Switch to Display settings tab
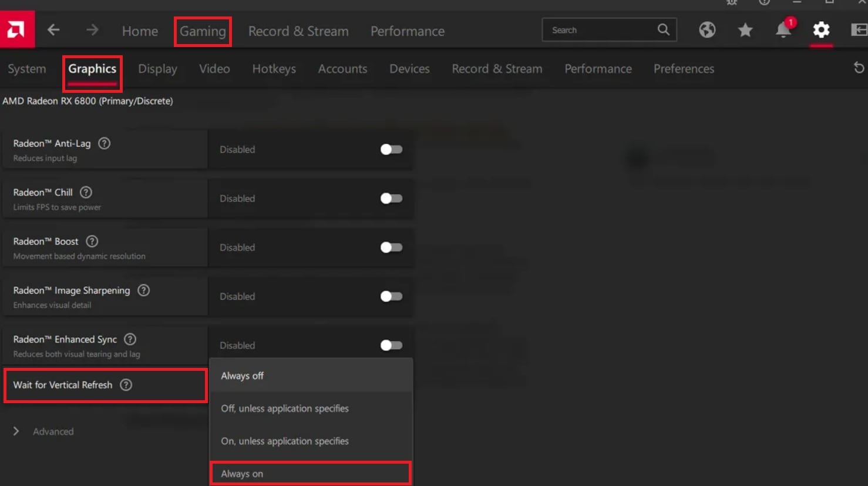Image resolution: width=868 pixels, height=486 pixels. 157,69
